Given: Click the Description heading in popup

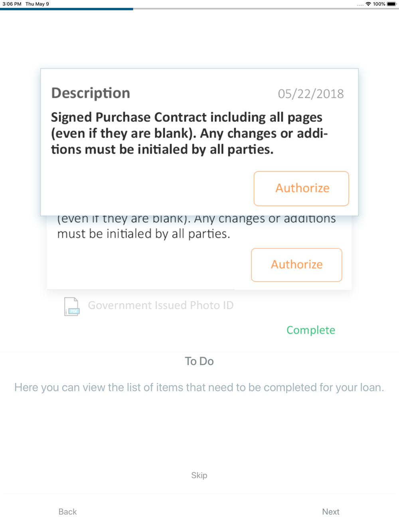Looking at the screenshot, I should pos(91,93).
